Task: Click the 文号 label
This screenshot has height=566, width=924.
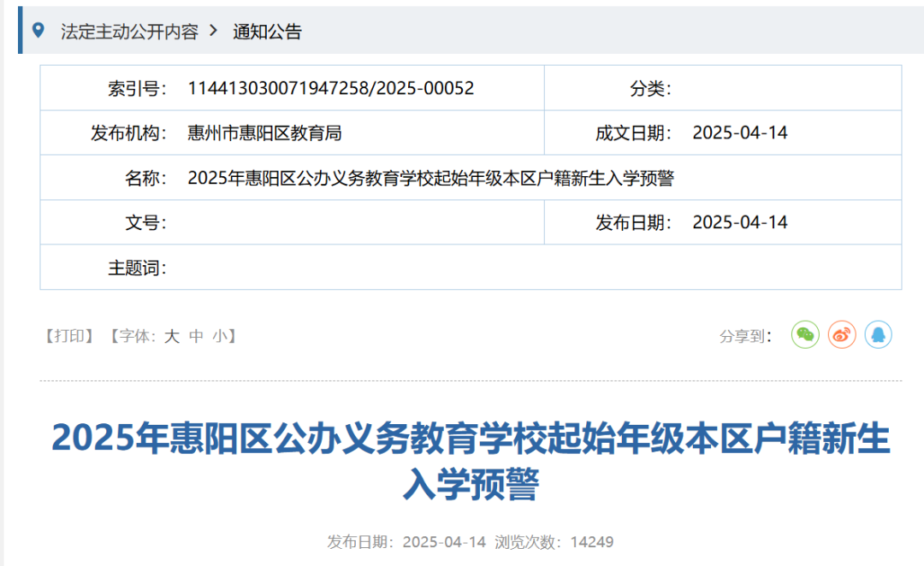Action: point(145,222)
